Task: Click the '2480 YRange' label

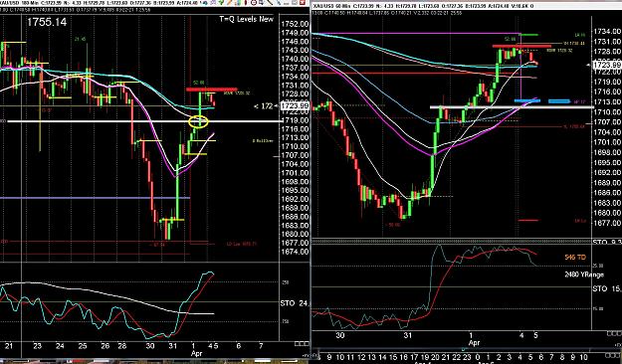Action: (x=584, y=274)
